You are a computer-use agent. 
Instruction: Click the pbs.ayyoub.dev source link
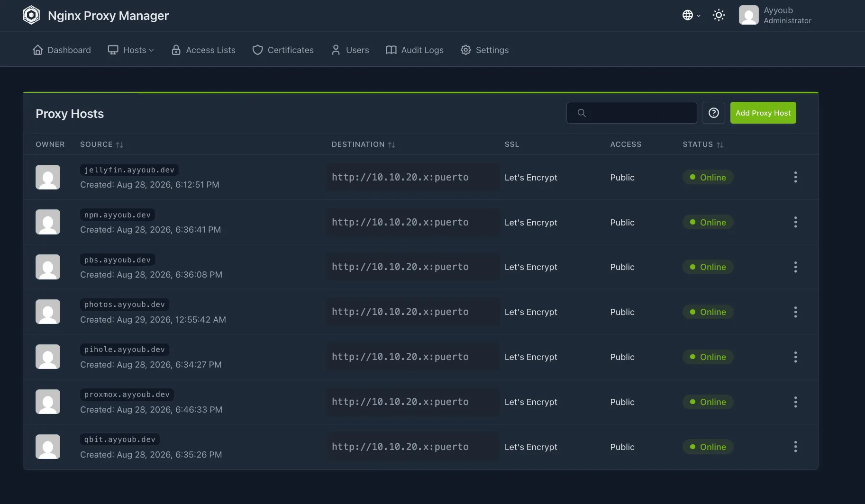point(118,260)
